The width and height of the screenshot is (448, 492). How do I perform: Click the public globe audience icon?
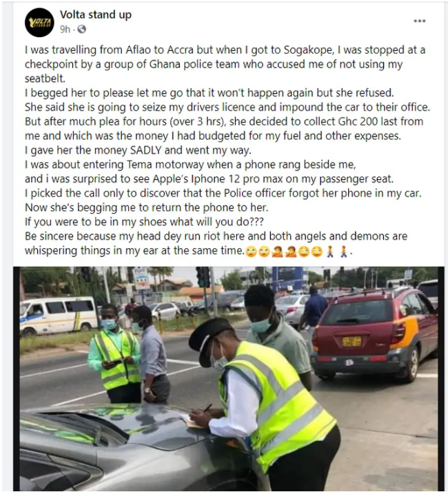pos(81,29)
